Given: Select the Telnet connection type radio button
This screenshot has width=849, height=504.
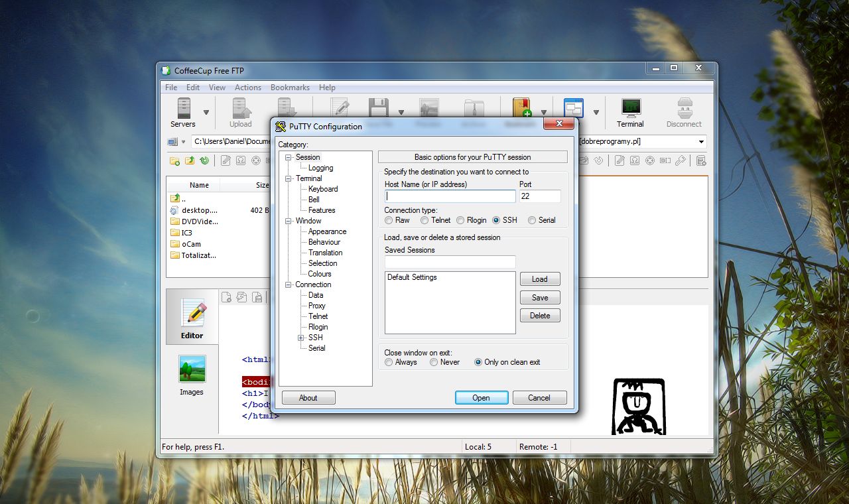Looking at the screenshot, I should [x=424, y=220].
